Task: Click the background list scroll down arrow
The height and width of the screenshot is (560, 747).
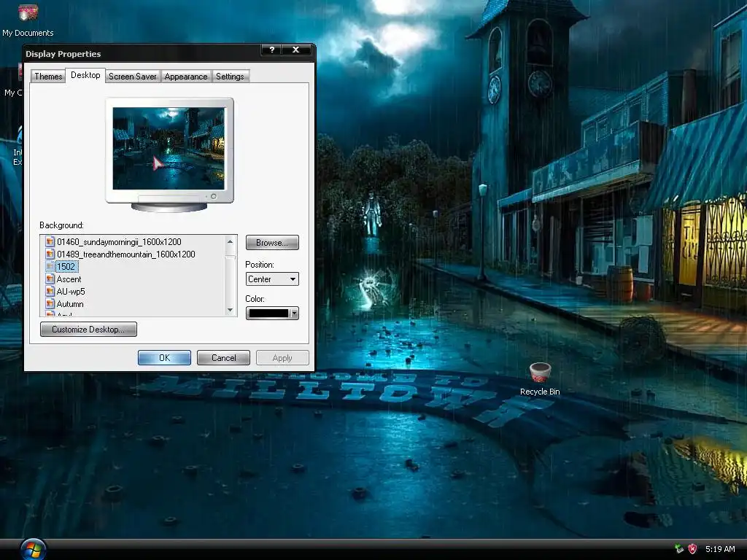Action: coord(230,310)
